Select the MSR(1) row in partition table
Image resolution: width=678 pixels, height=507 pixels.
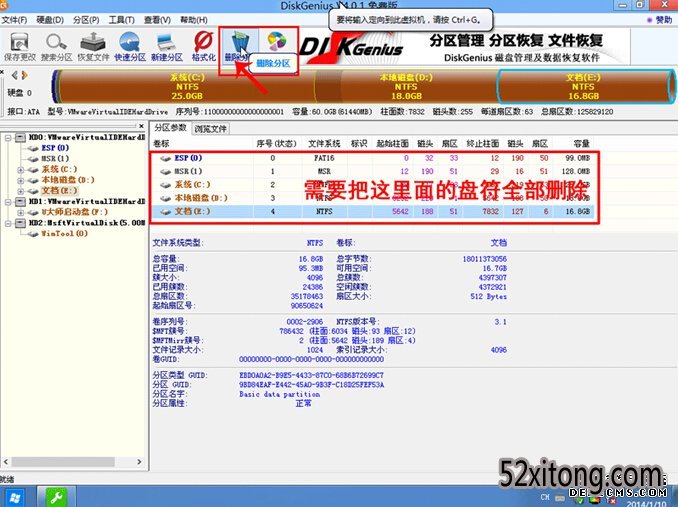pyautogui.click(x=374, y=171)
